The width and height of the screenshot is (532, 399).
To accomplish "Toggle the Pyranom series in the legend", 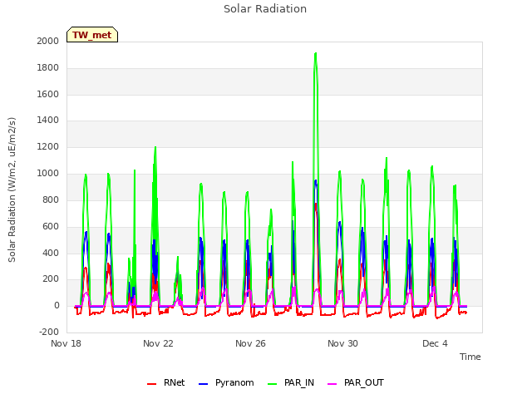I will pos(226,383).
